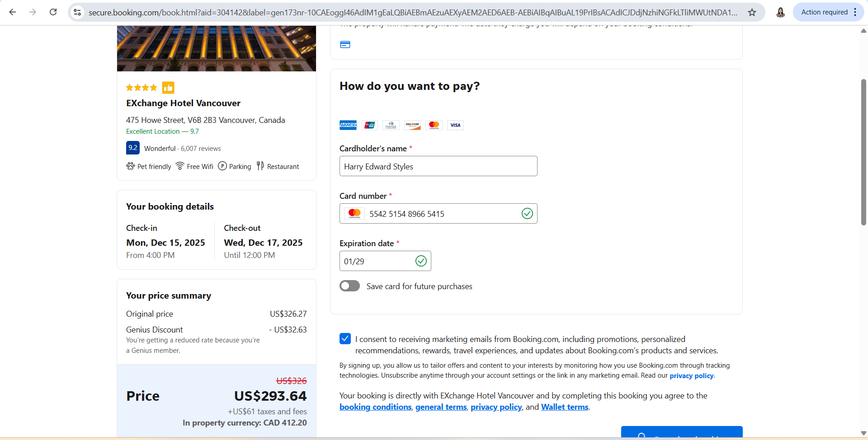Click the blue complete booking button
This screenshot has width=868, height=440.
682,432
